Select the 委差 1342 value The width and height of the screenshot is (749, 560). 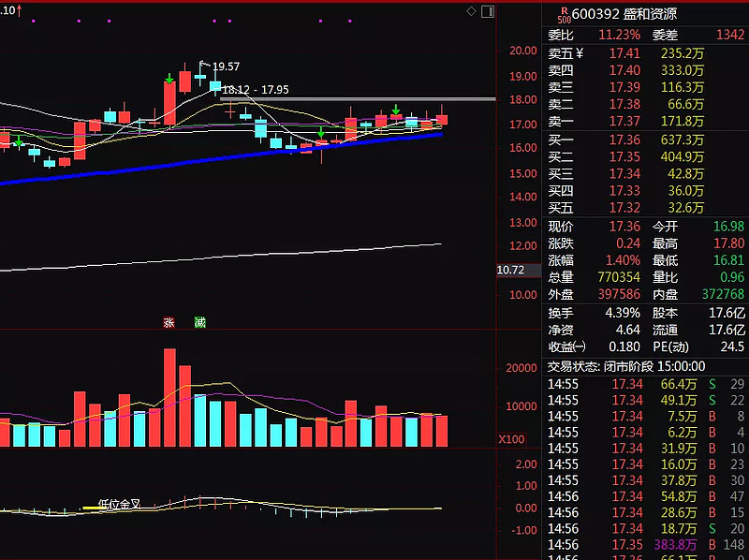730,35
